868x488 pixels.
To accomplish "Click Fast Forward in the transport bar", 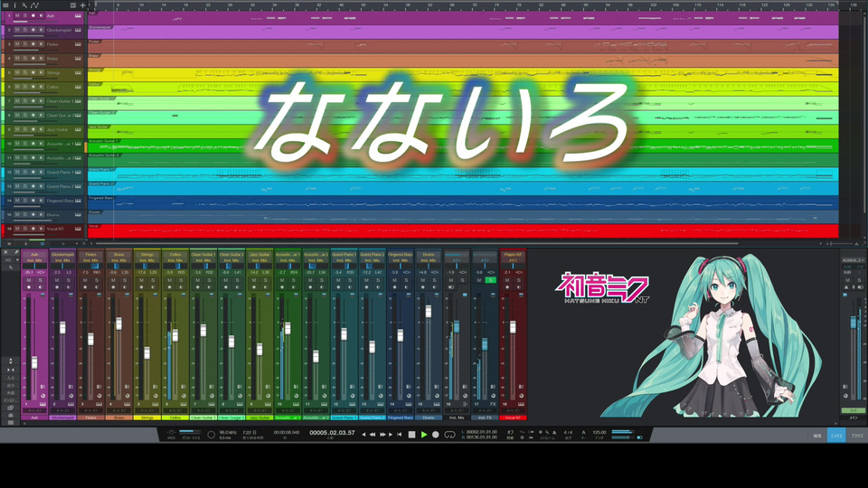I will (x=382, y=435).
